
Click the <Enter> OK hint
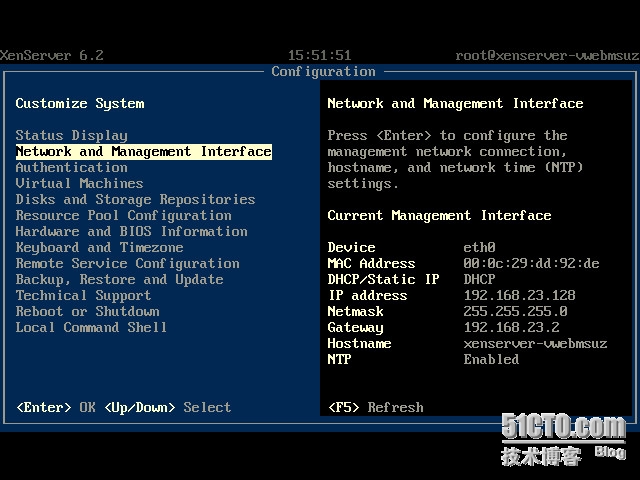click(x=56, y=407)
